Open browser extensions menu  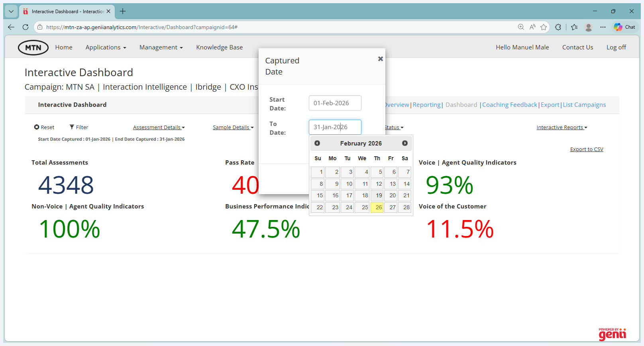click(x=558, y=27)
